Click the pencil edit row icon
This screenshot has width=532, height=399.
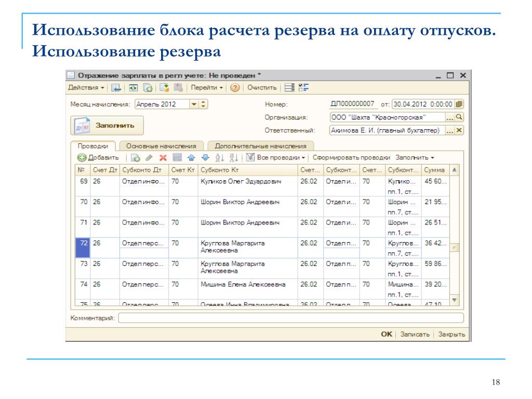(149, 157)
